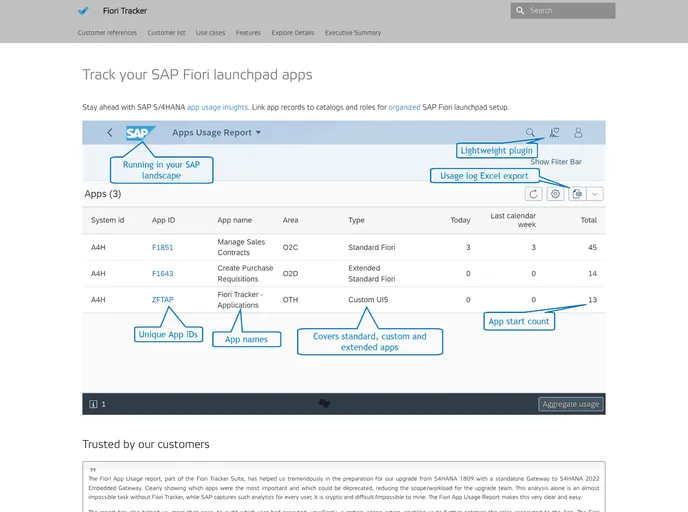Select the Fiori Tracker - Applications cell
Image resolution: width=688 pixels, height=512 pixels.
pyautogui.click(x=240, y=300)
